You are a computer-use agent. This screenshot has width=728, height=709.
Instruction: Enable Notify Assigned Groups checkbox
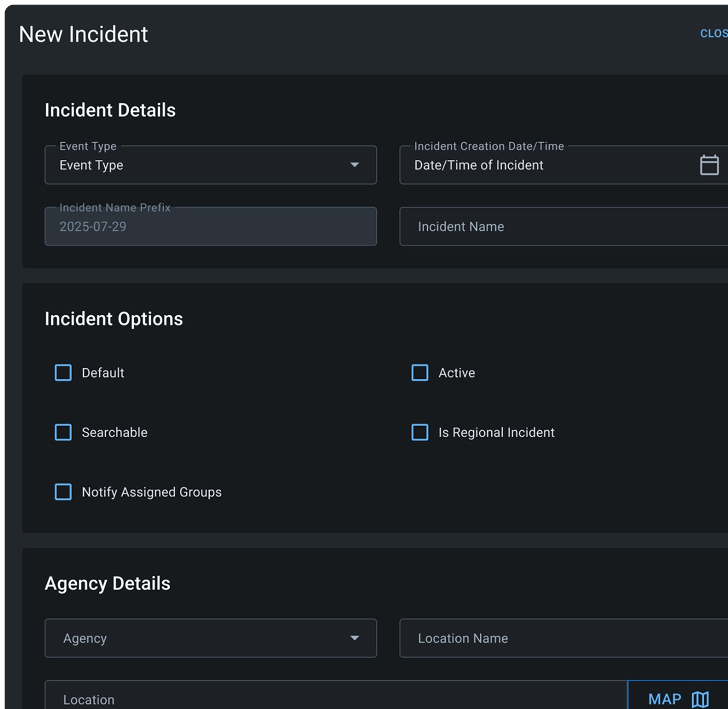point(64,492)
